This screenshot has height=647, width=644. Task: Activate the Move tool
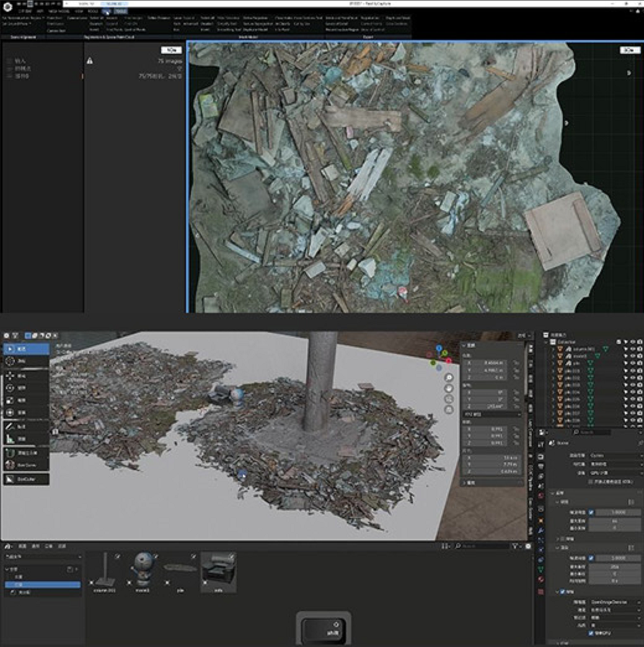pos(11,376)
